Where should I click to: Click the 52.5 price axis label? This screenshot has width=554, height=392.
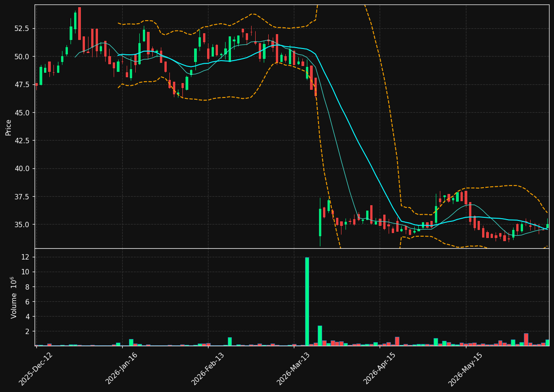[22, 28]
